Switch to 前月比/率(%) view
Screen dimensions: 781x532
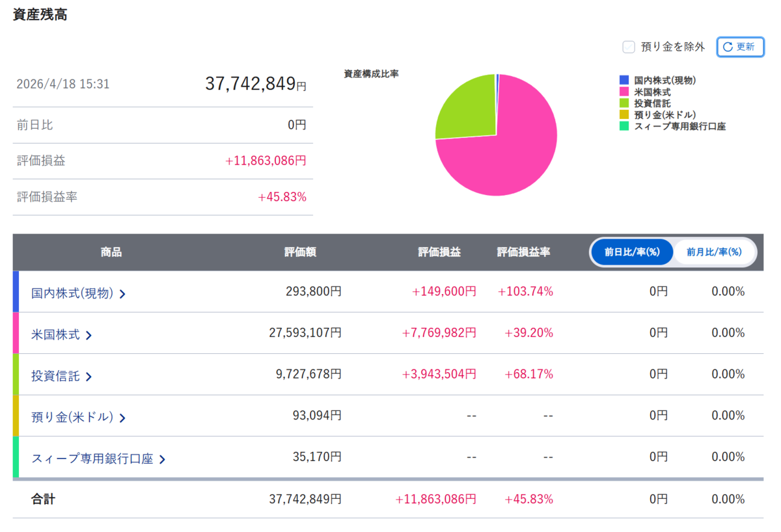tap(714, 252)
